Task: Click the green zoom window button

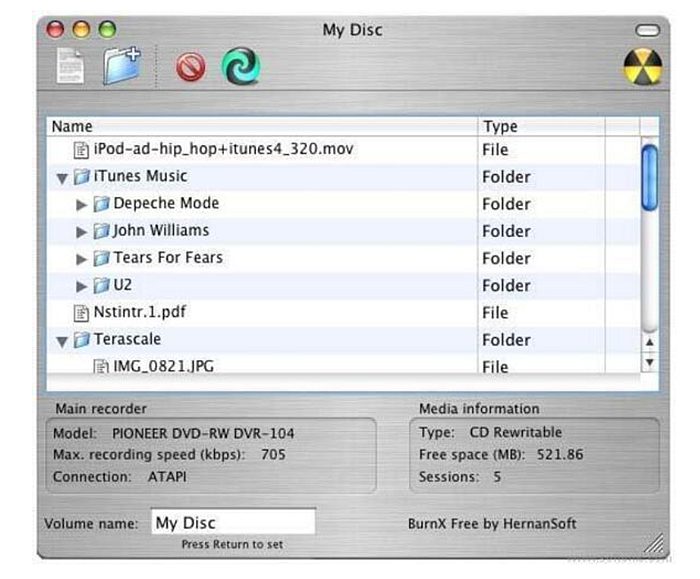Action: (x=108, y=30)
